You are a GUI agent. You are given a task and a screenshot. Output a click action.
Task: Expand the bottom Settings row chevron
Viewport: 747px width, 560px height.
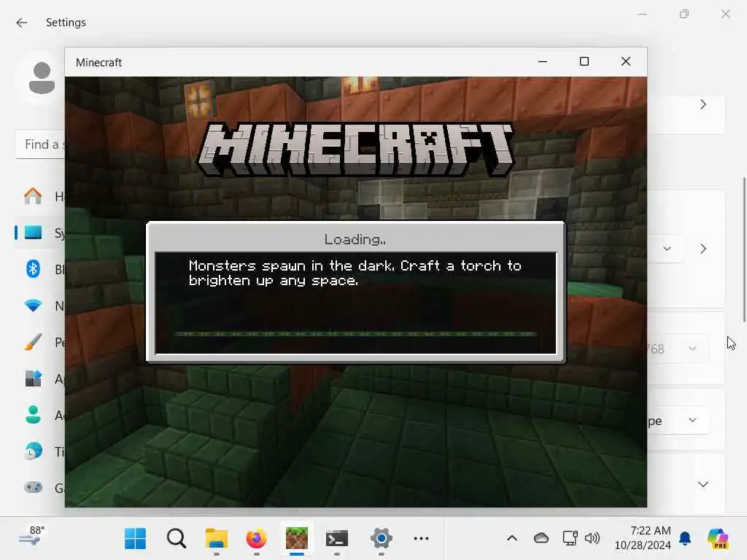click(x=703, y=485)
